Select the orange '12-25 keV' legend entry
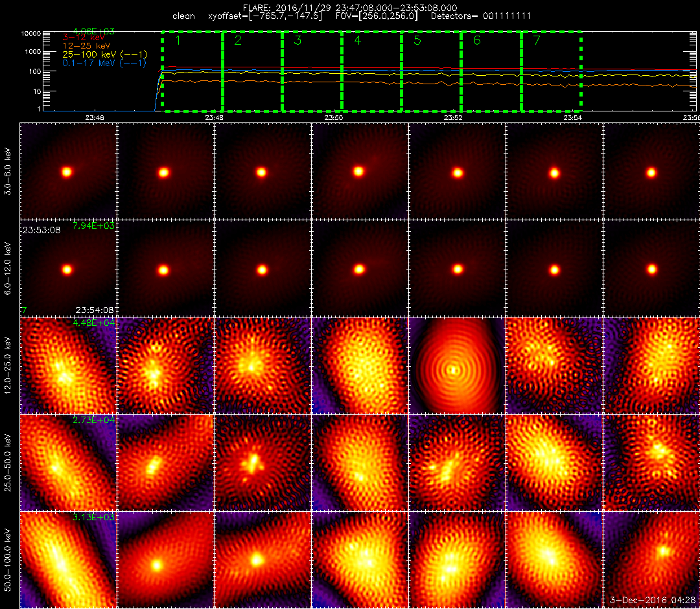Viewport: 700px width, 609px height. (x=86, y=46)
